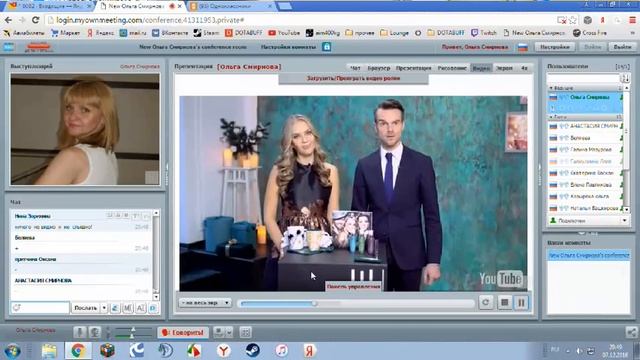
Task: Toggle the Говорить talk button
Action: pos(183,333)
